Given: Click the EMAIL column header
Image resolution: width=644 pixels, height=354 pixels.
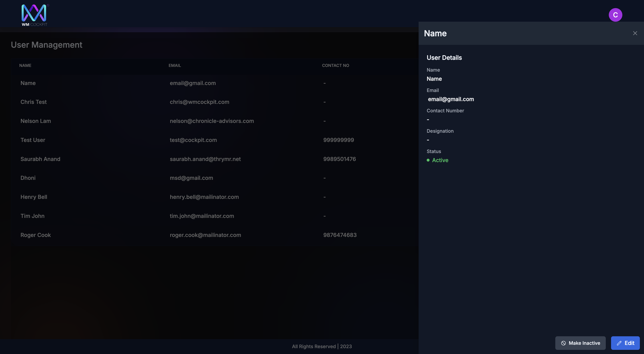Looking at the screenshot, I should pos(175,66).
